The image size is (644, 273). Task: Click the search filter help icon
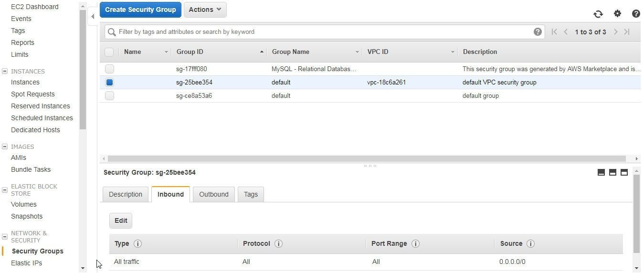click(538, 32)
